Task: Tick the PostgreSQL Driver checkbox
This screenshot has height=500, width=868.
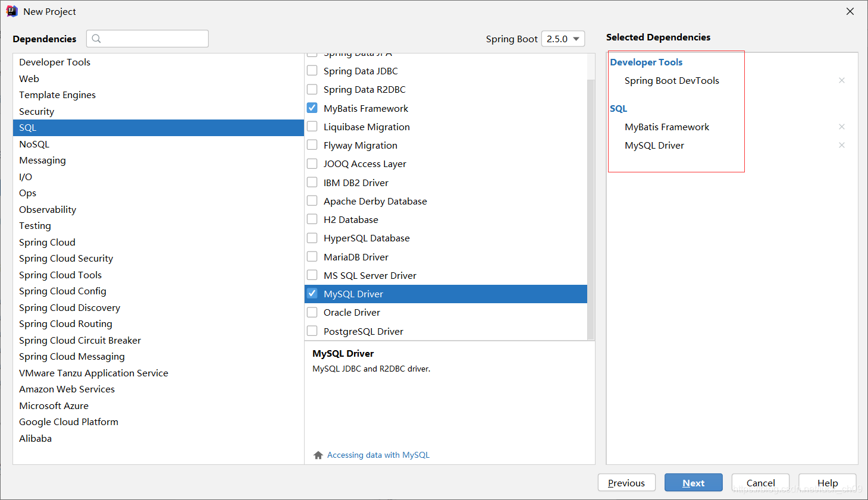Action: tap(312, 331)
